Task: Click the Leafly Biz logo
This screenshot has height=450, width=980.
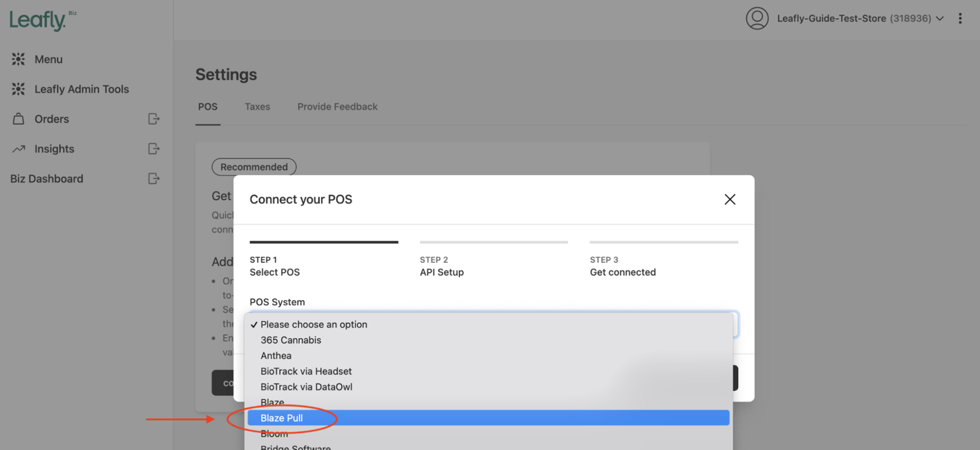Action: (42, 20)
